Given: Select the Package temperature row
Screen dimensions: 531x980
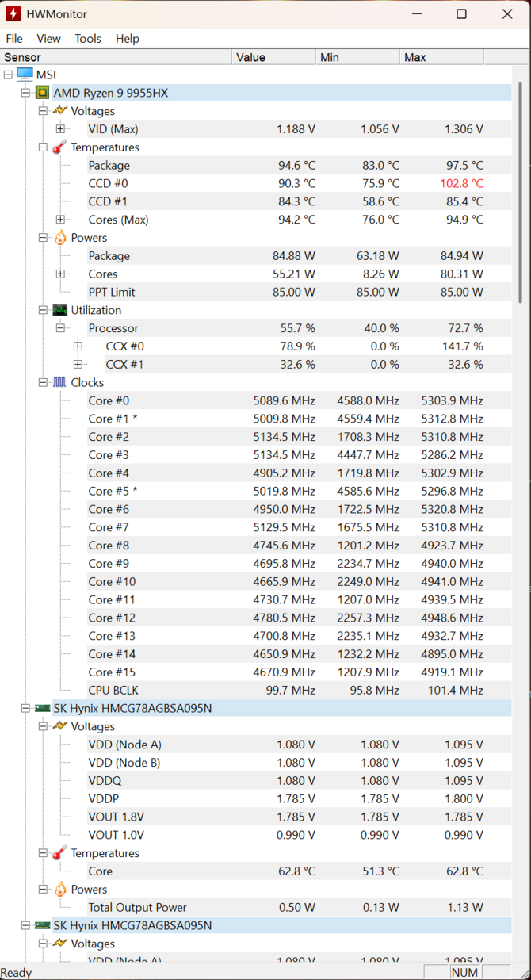Looking at the screenshot, I should (300, 166).
